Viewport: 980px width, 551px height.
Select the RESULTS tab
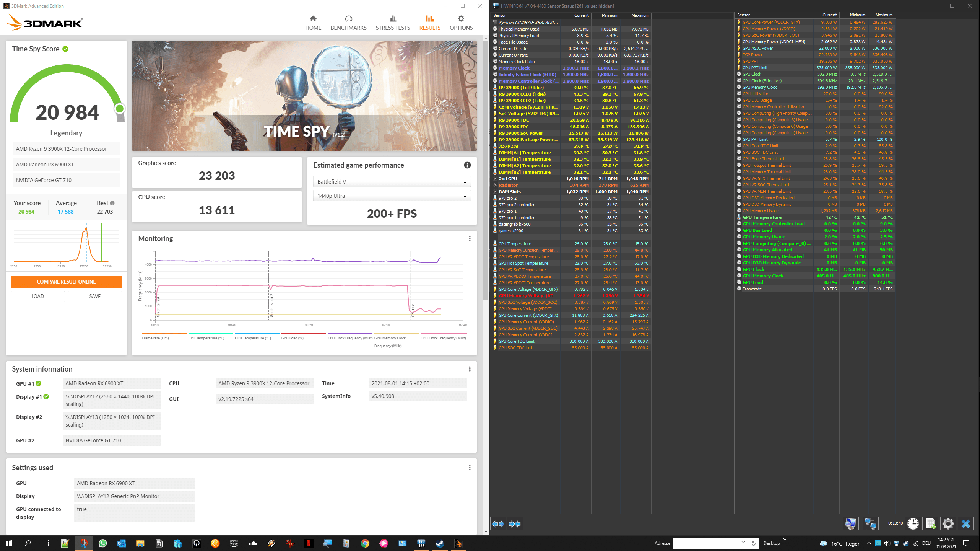pos(430,23)
